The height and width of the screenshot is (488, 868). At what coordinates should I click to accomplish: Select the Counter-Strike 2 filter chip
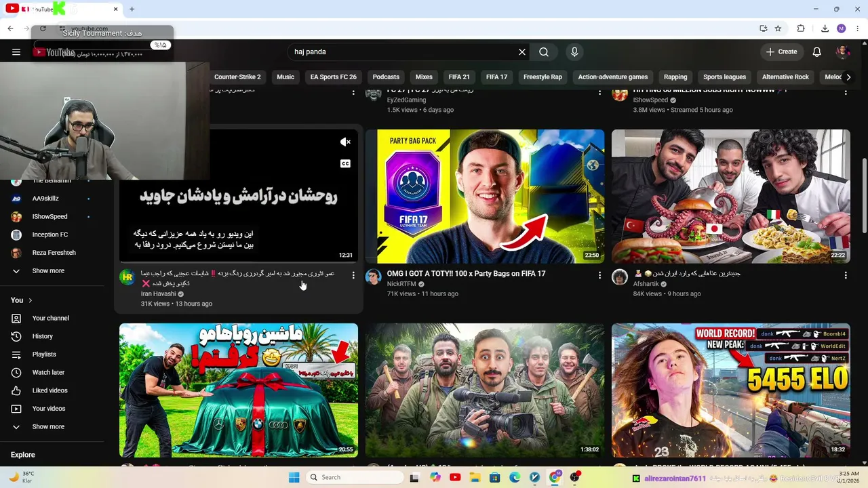pyautogui.click(x=237, y=77)
